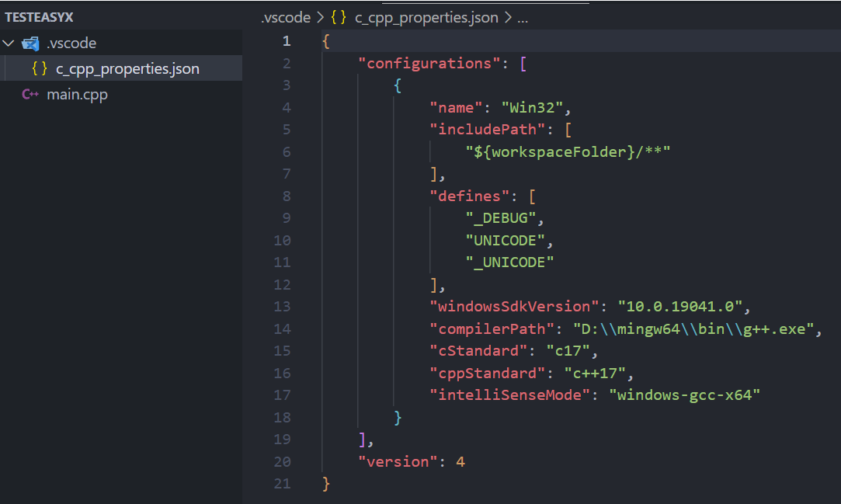
Task: Select c_cpp_properties.json in the explorer
Action: click(121, 68)
